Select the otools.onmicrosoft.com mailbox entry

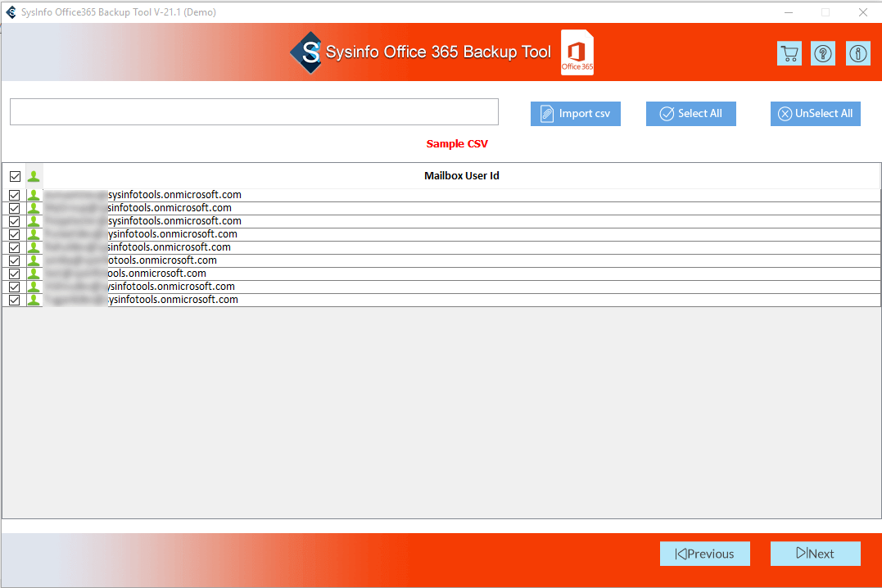pos(461,260)
